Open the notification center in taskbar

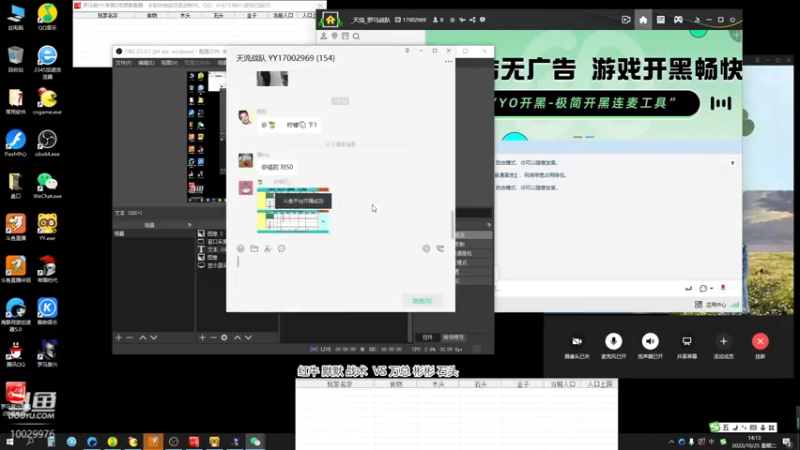(x=788, y=442)
